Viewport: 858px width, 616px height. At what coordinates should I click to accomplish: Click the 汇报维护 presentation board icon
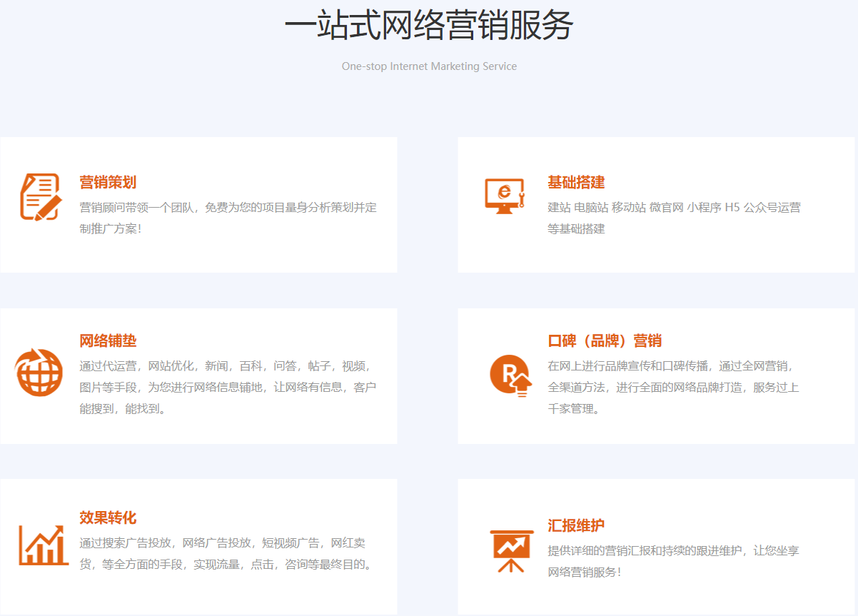tap(512, 551)
